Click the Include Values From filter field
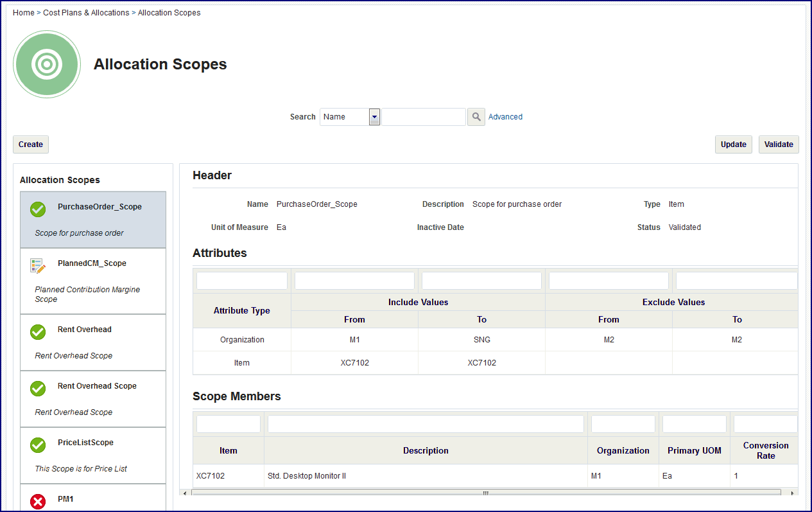The image size is (812, 512). (x=354, y=281)
